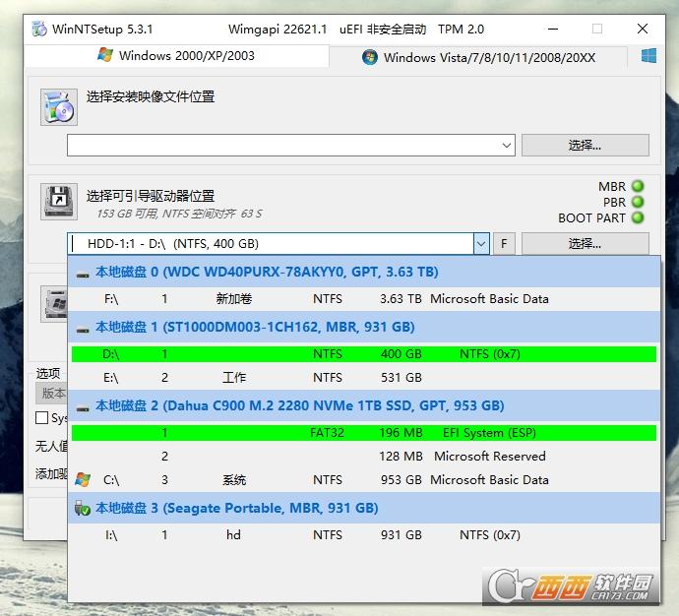Click 本地磁盘 2 Dahua C900 header
This screenshot has width=679, height=616.
(364, 405)
